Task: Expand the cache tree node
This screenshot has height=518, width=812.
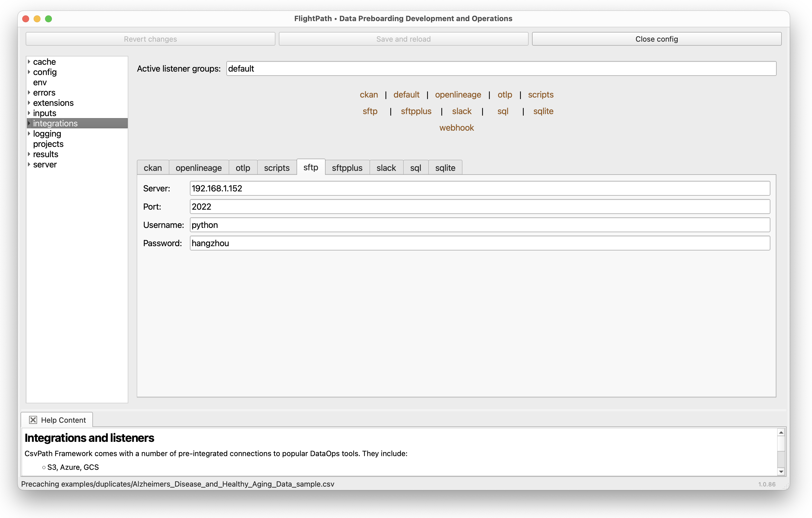Action: pyautogui.click(x=29, y=62)
